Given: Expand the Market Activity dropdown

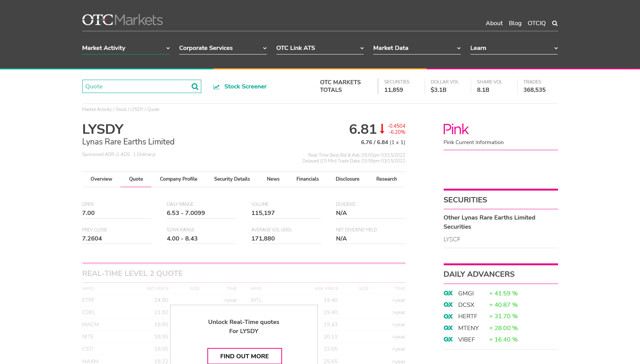Looking at the screenshot, I should [x=126, y=48].
